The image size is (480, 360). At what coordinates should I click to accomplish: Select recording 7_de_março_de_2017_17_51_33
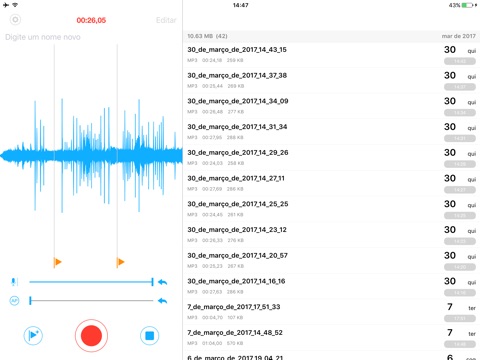tap(331, 312)
